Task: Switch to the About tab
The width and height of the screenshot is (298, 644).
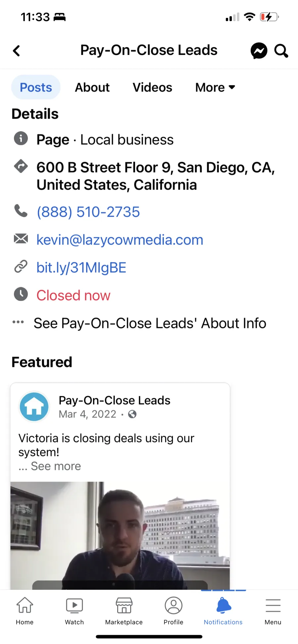Action: tap(92, 87)
